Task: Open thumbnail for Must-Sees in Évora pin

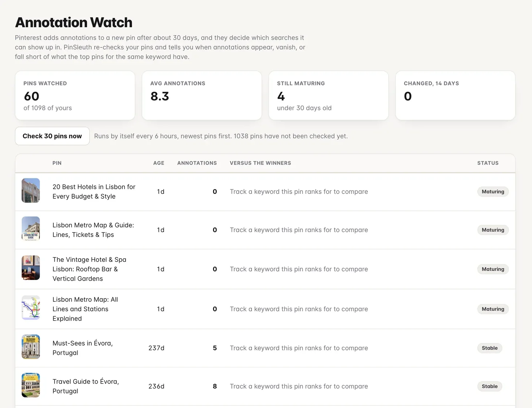Action: (31, 347)
